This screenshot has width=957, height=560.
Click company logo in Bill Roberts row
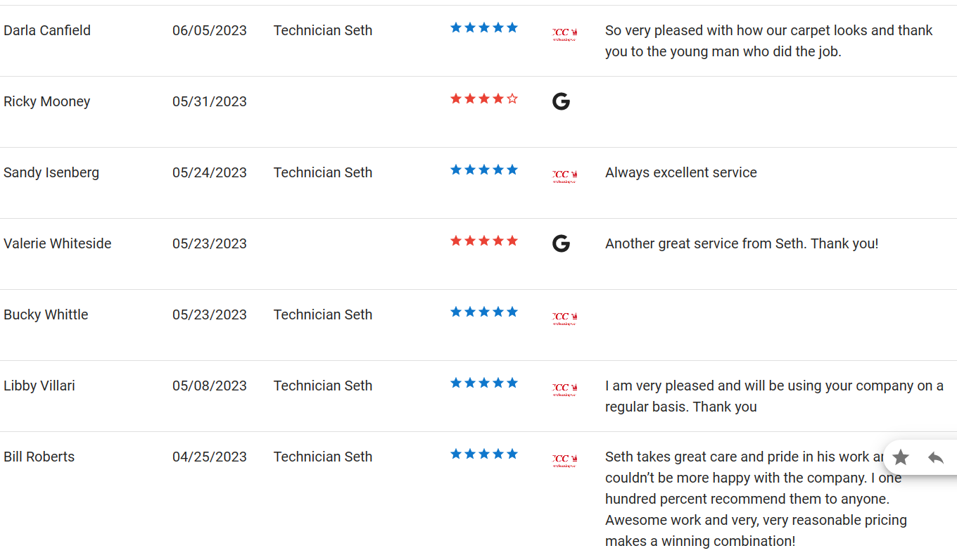pos(565,461)
